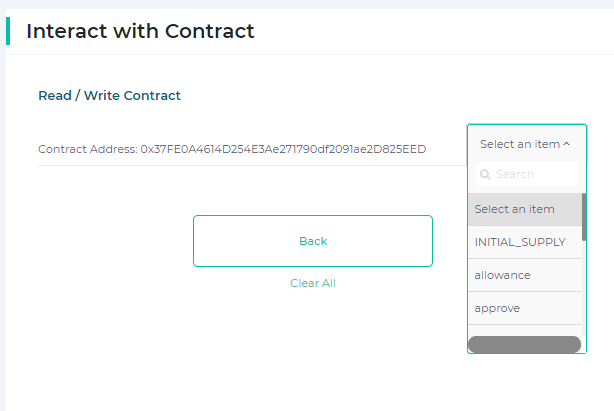The width and height of the screenshot is (614, 411).
Task: Choose the highlighted 'Select an item' option
Action: [x=525, y=209]
